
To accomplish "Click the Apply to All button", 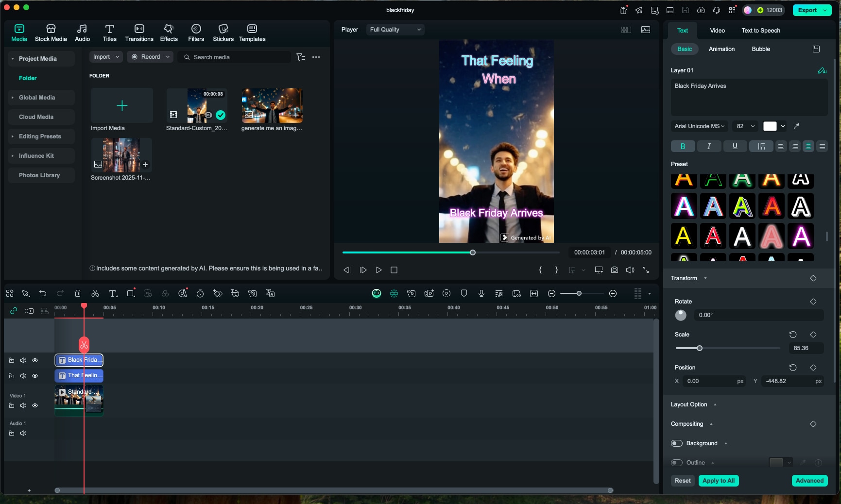I will 719,481.
